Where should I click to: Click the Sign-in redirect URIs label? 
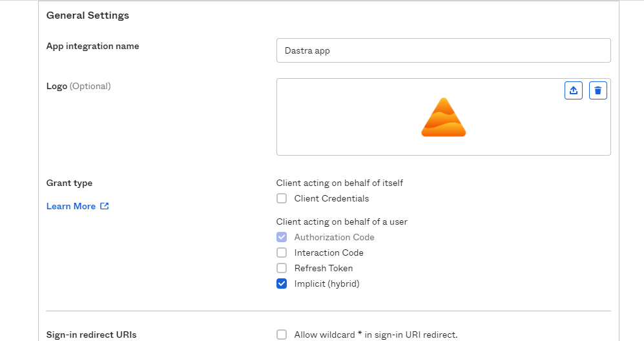pyautogui.click(x=91, y=335)
